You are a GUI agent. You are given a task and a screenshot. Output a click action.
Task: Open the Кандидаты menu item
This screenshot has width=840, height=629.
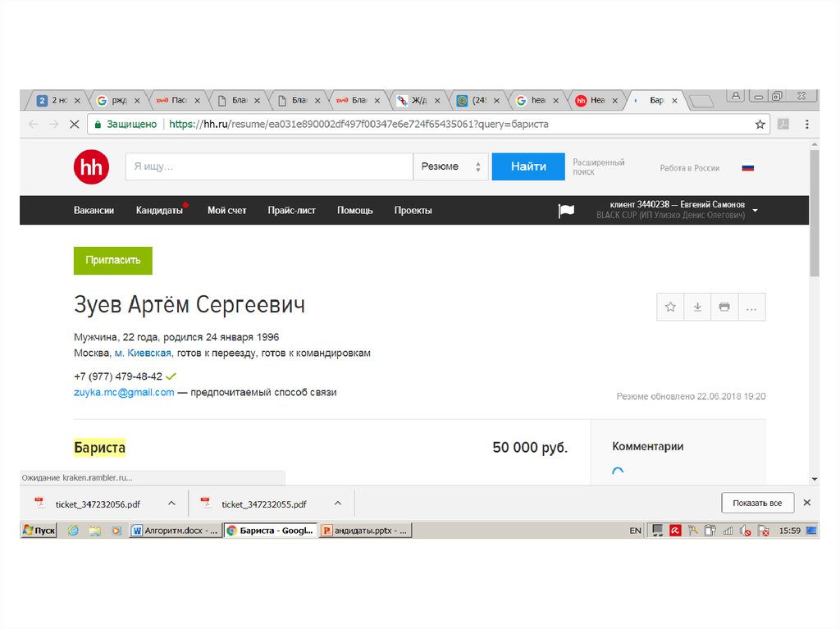click(x=159, y=211)
